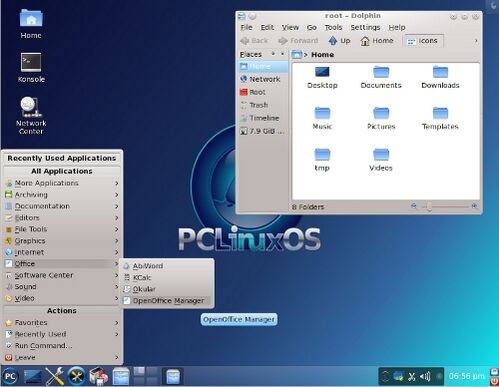
Task: Open the Leave submenu in Actions
Action: [x=62, y=357]
